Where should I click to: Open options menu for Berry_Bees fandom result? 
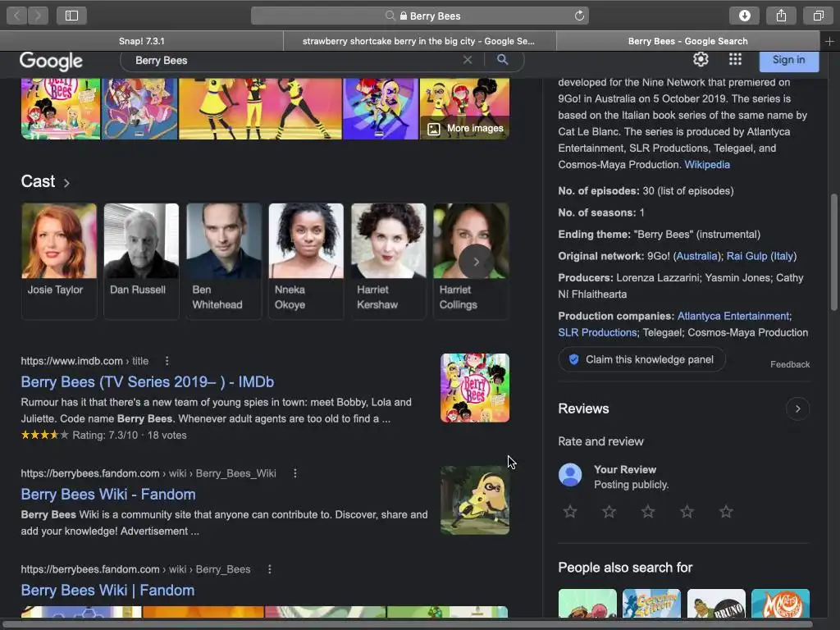point(269,569)
